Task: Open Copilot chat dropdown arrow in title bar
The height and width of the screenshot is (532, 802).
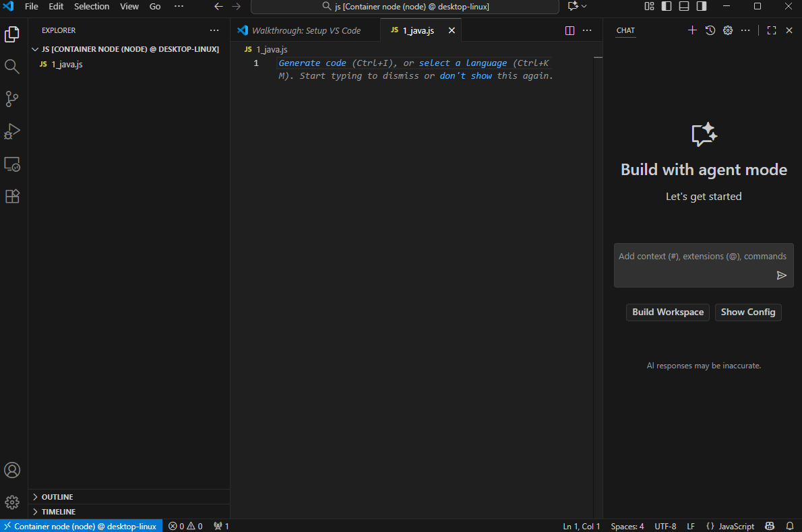Action: click(584, 6)
